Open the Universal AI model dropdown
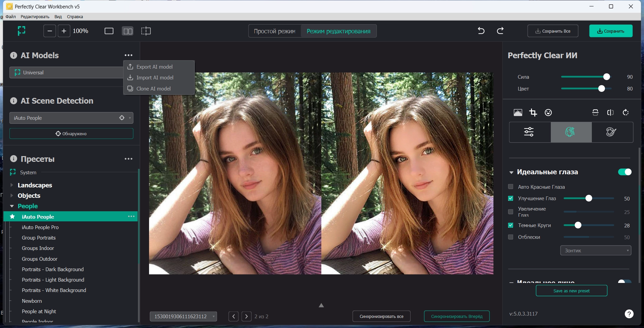 (66, 73)
